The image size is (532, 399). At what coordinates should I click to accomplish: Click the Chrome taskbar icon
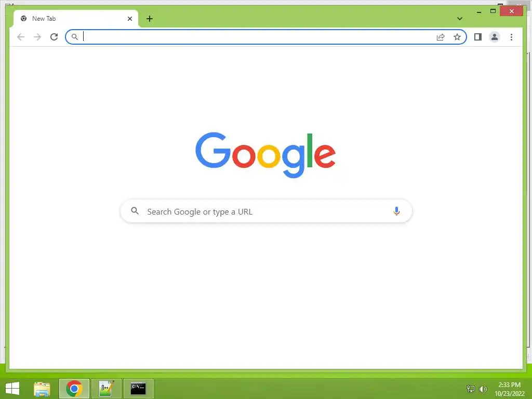point(74,389)
